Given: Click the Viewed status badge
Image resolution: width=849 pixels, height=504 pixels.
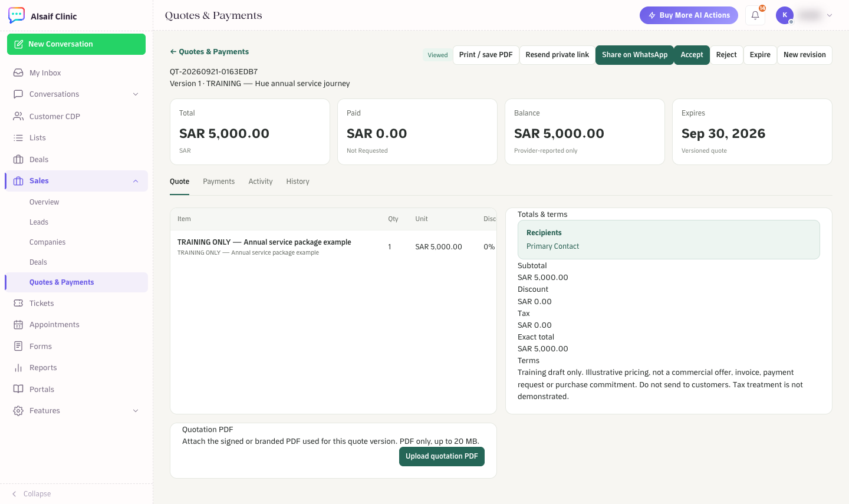Looking at the screenshot, I should point(437,55).
